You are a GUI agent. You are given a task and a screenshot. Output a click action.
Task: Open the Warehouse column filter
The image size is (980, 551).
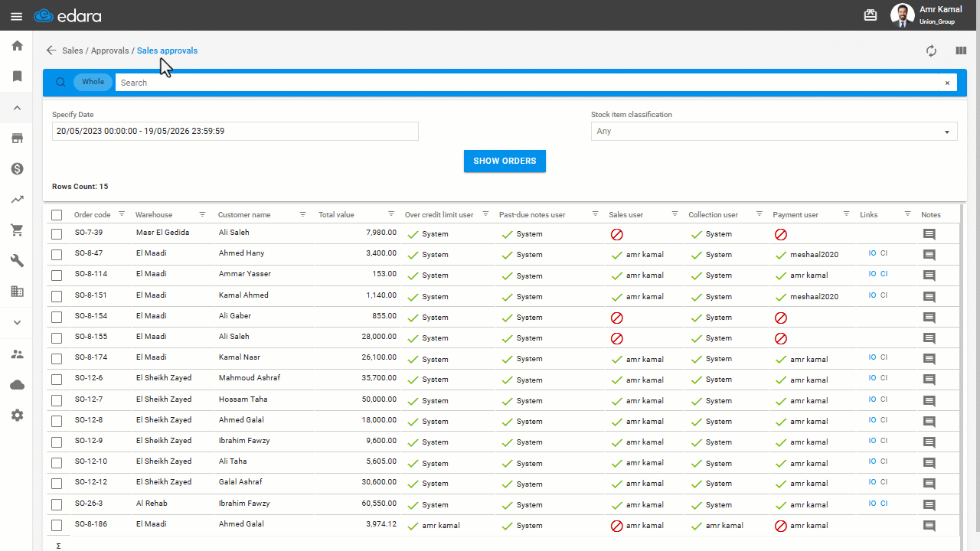pos(202,214)
